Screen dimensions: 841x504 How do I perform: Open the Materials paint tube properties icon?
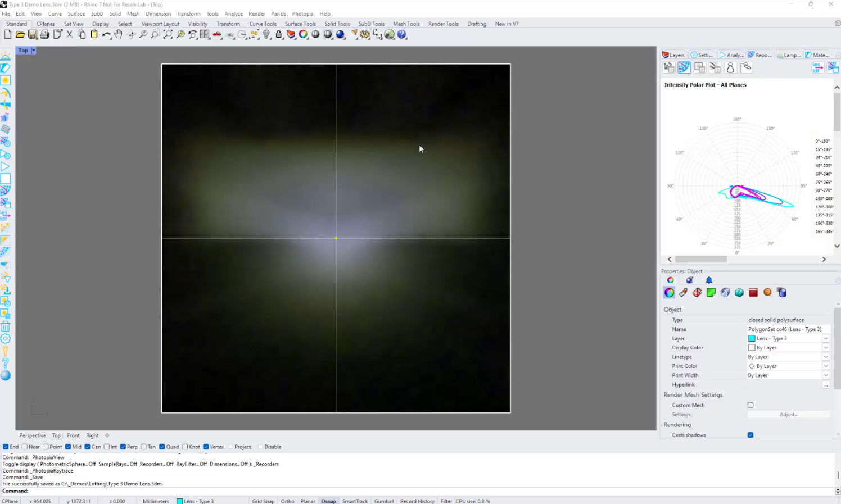click(x=683, y=293)
